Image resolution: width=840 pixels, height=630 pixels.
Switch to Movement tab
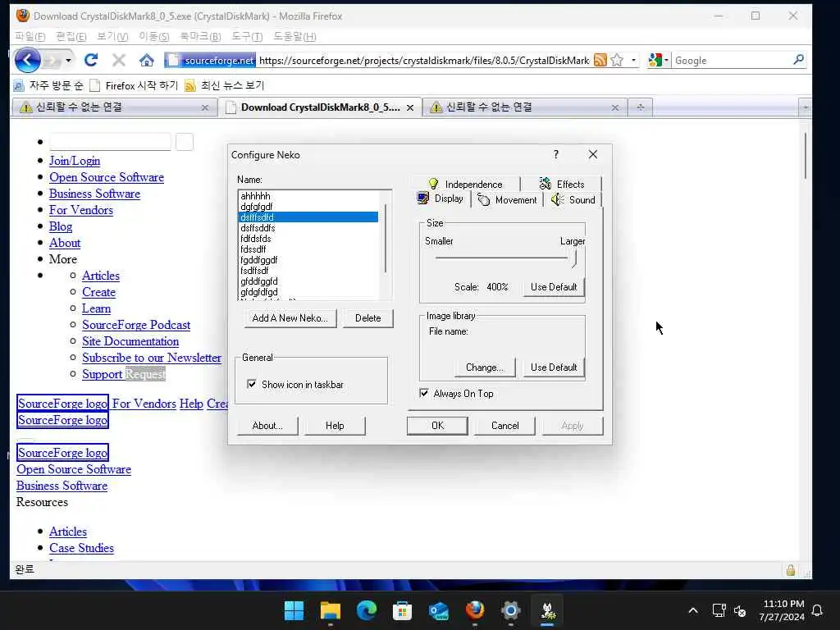click(x=507, y=200)
